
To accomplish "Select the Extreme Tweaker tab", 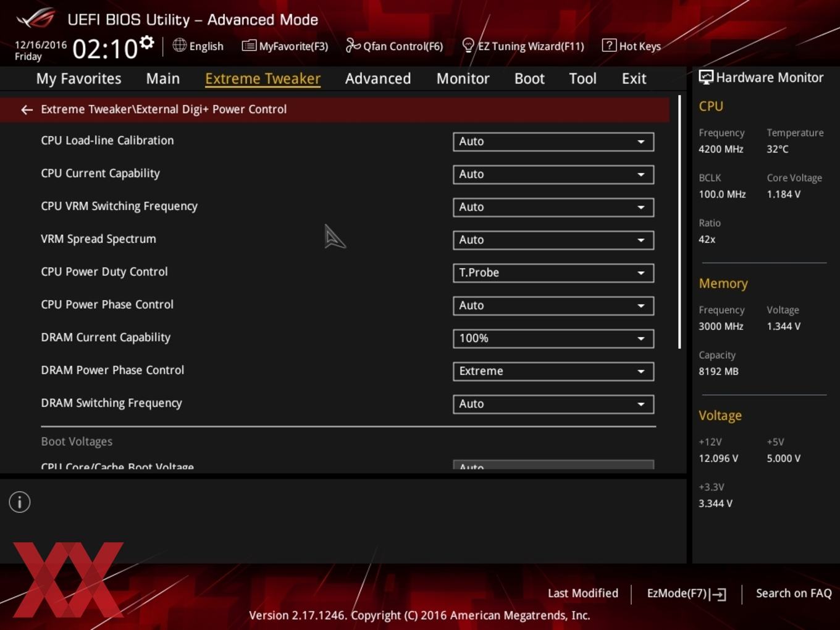I will point(262,78).
